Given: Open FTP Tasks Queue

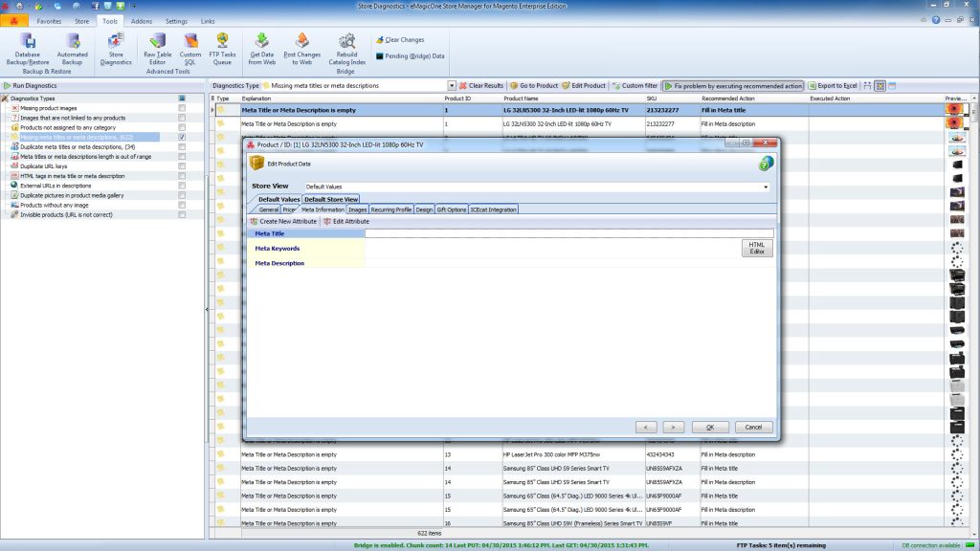Looking at the screenshot, I should (222, 48).
